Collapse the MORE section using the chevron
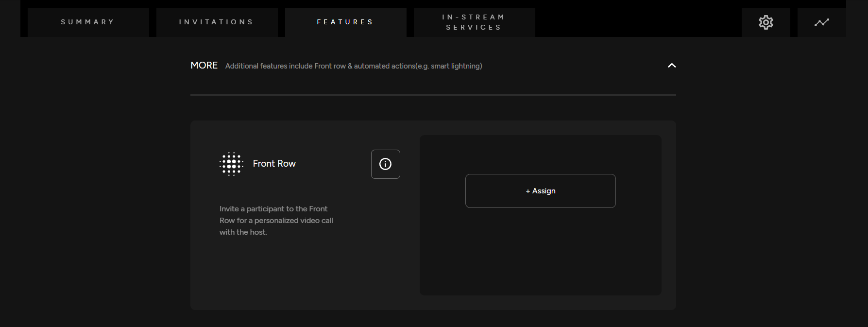This screenshot has height=327, width=868. [672, 66]
